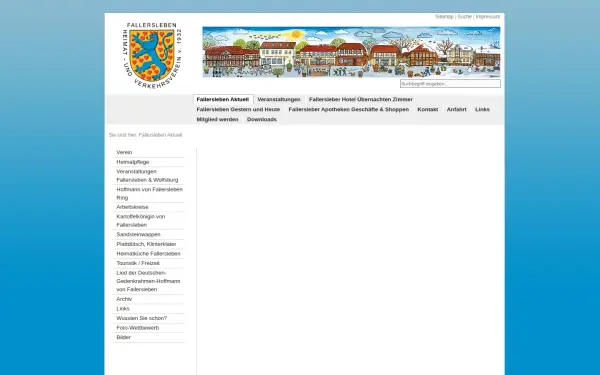Open Fallersleben Gestern und Heute menu
The image size is (600, 375).
pos(238,109)
